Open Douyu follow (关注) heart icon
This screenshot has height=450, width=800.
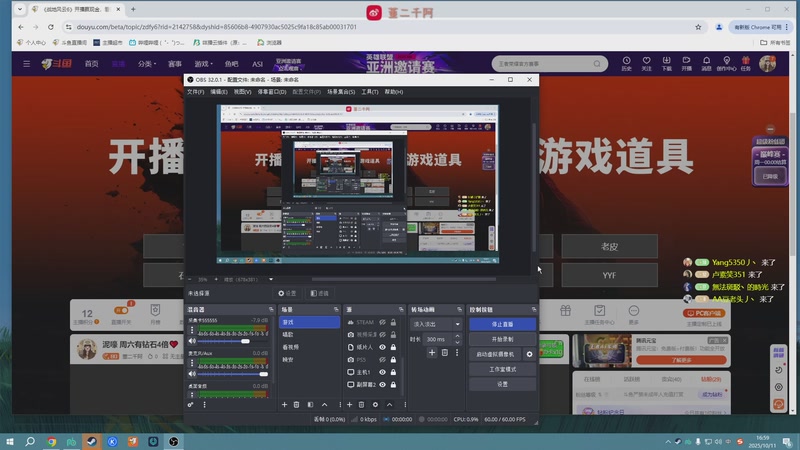tap(646, 63)
